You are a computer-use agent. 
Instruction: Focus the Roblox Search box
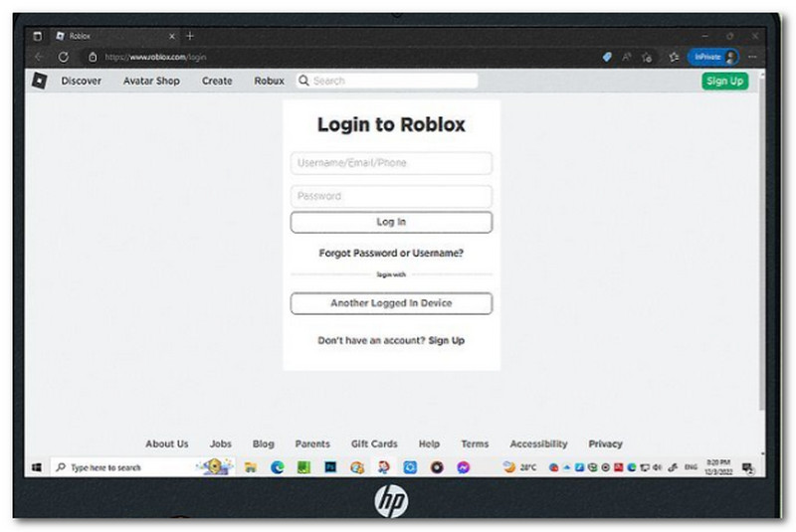click(387, 81)
